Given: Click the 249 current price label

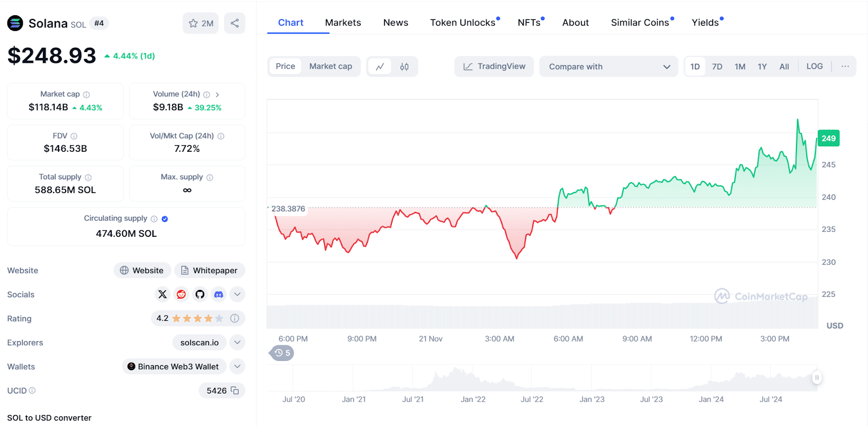Looking at the screenshot, I should pos(828,138).
